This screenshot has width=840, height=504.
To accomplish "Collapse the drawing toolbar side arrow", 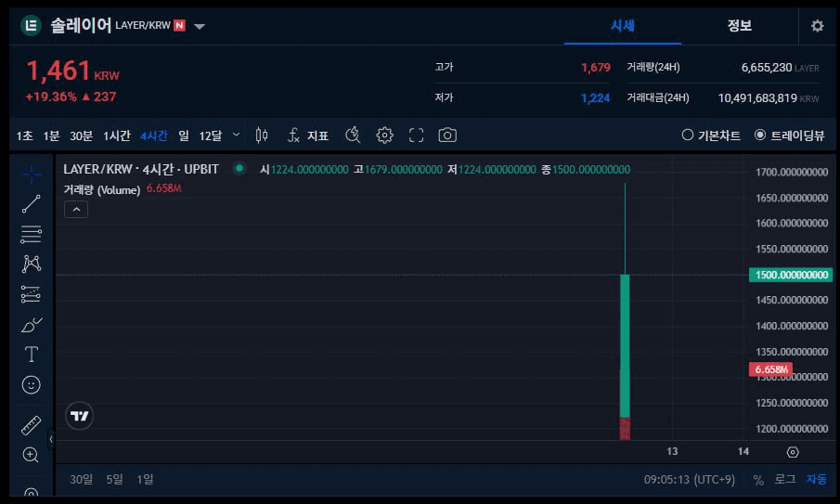I will (x=51, y=439).
